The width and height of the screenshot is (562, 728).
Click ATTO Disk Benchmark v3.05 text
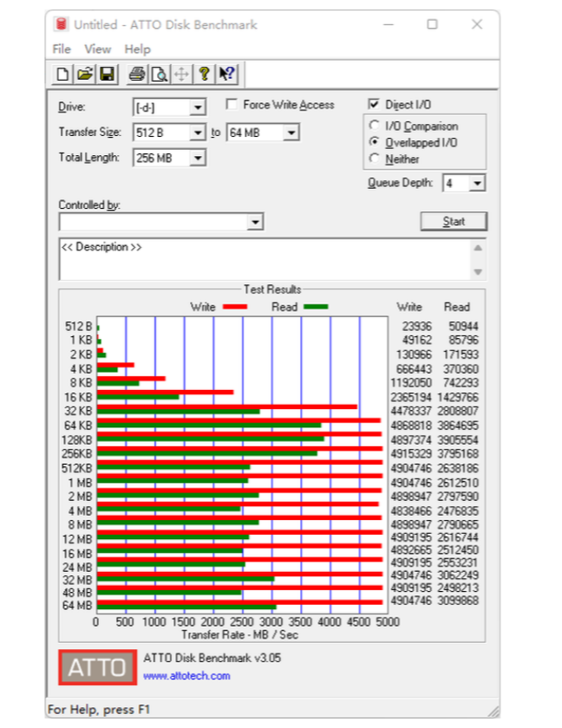(x=212, y=659)
